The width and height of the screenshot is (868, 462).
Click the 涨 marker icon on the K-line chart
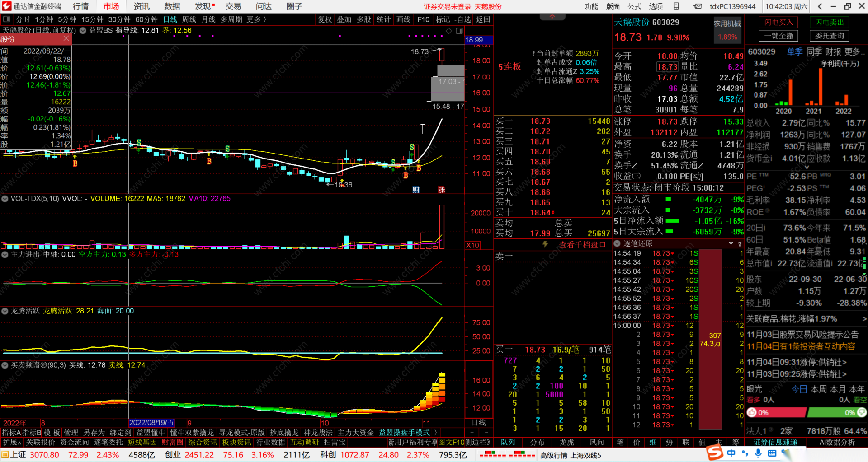(x=441, y=190)
